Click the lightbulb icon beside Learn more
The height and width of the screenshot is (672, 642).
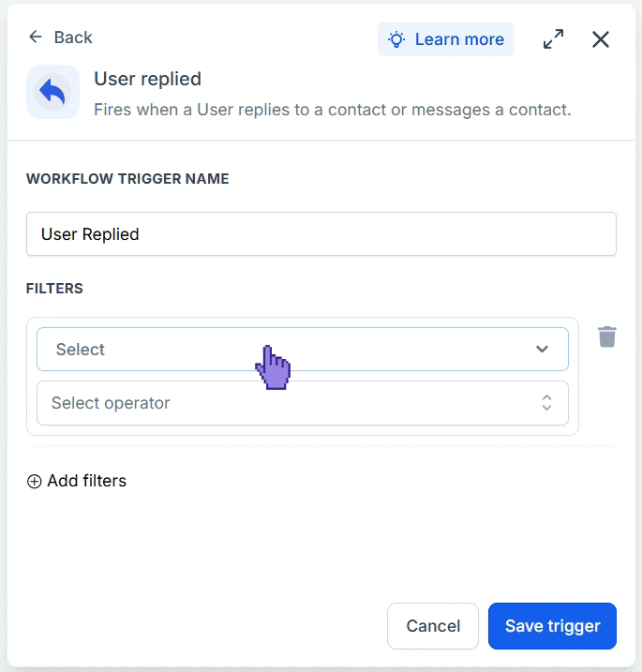(396, 39)
